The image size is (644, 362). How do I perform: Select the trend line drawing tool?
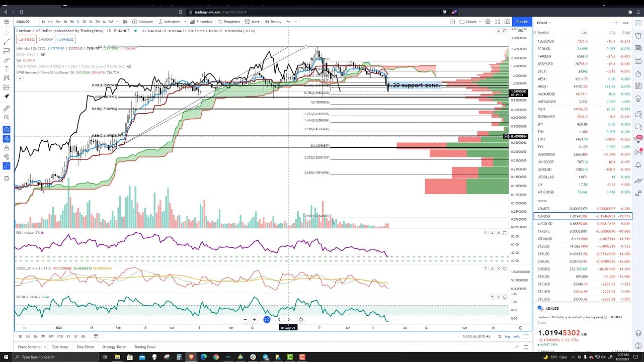coord(6,42)
